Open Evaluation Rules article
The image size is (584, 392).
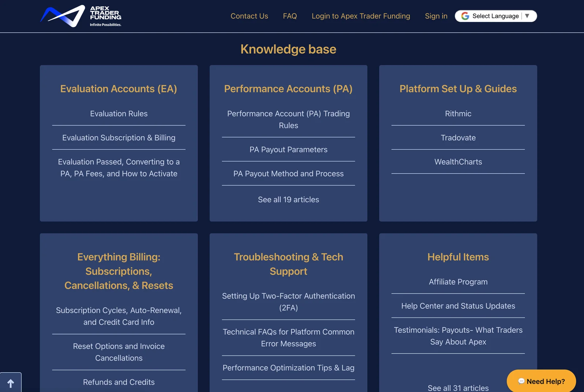click(119, 114)
